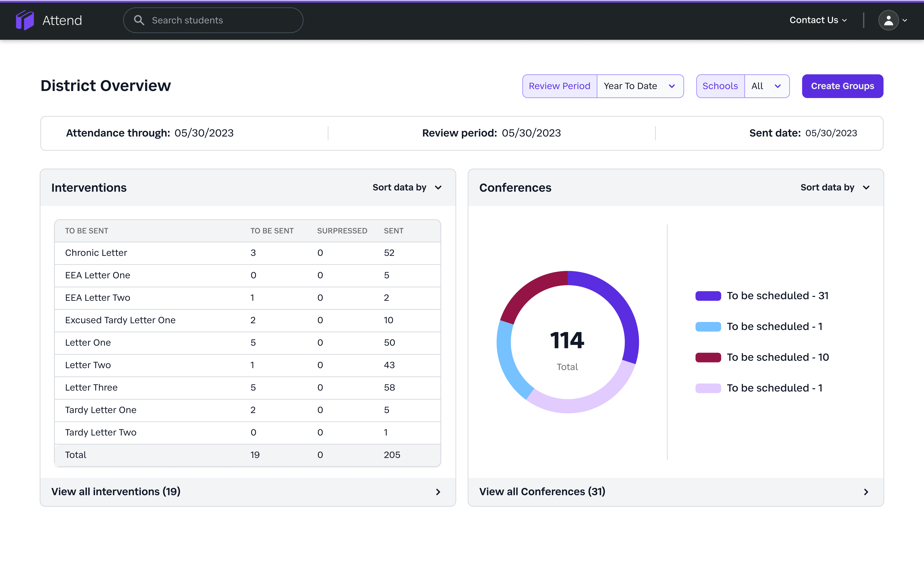Click the light blue legend swatch
The image size is (924, 567).
[708, 327]
